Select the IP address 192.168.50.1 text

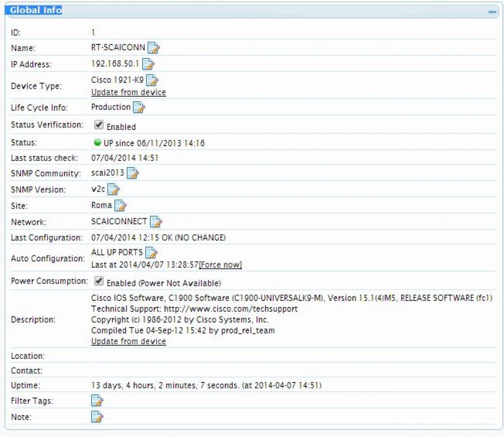click(115, 64)
